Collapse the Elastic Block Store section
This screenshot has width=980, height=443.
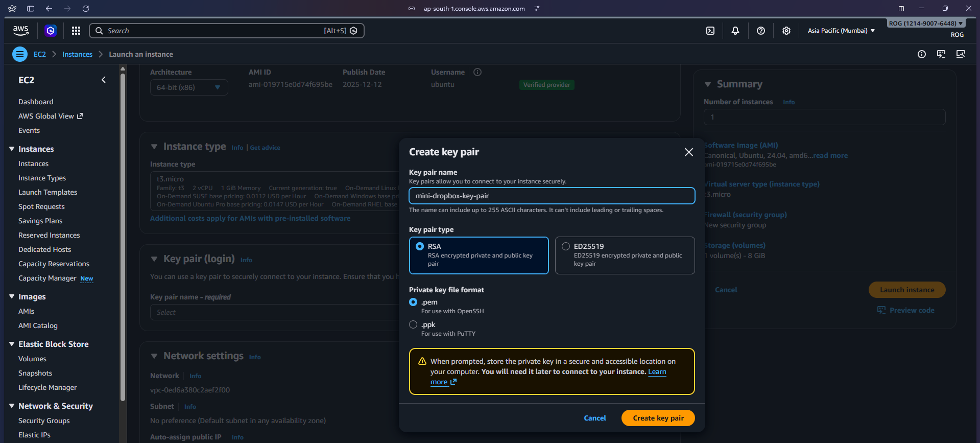[12, 344]
